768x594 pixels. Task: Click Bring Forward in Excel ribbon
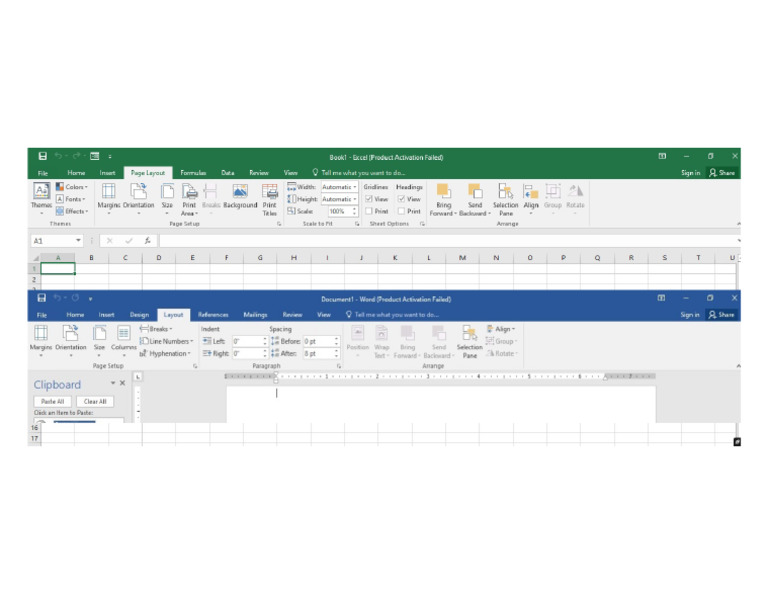[443, 199]
